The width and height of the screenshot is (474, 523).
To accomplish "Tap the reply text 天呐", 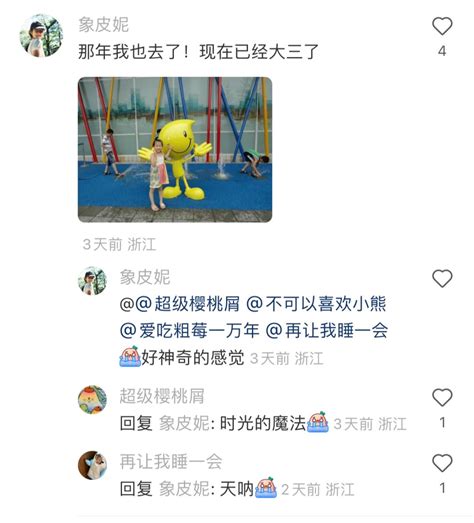I will click(x=237, y=489).
